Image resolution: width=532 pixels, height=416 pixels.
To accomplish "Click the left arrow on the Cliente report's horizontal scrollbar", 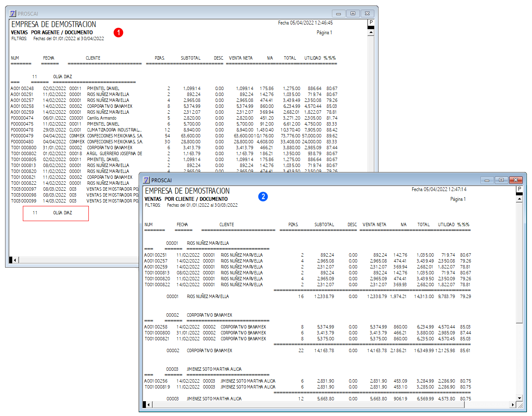I will 149,405.
